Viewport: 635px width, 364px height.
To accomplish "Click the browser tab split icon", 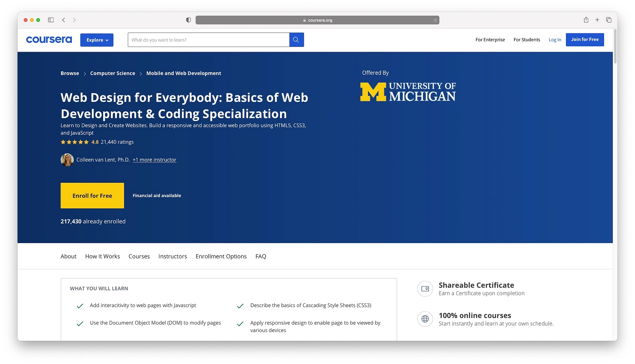I will (x=50, y=20).
